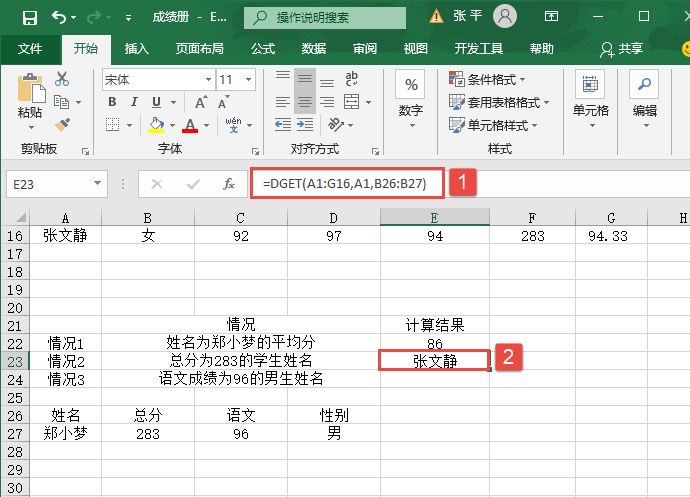Increase indent icon

pyautogui.click(x=305, y=125)
